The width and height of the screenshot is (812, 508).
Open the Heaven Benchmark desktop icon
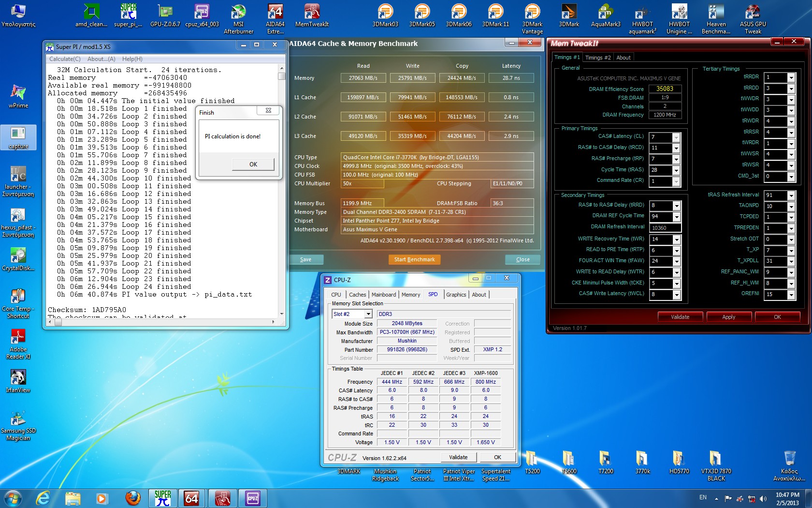coord(716,19)
